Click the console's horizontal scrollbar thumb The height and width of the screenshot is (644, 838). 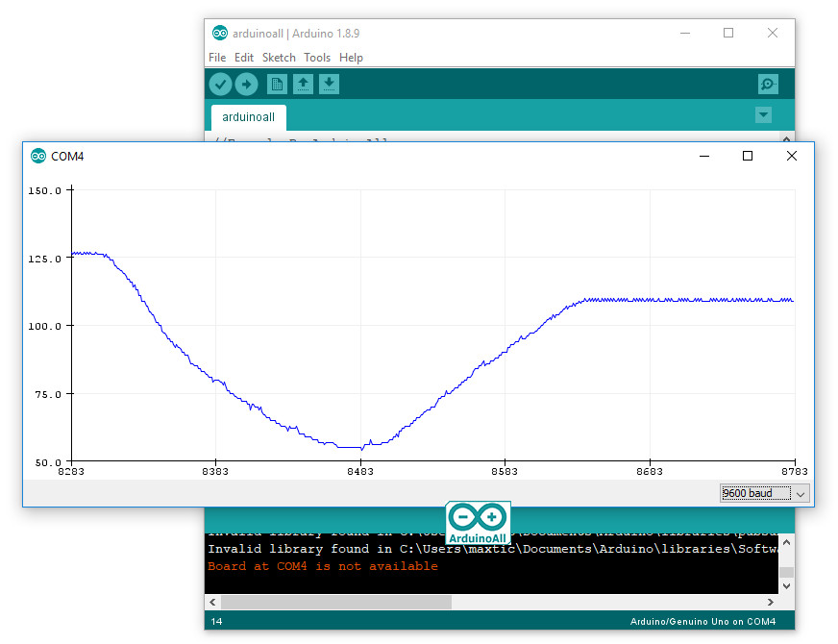pyautogui.click(x=336, y=603)
